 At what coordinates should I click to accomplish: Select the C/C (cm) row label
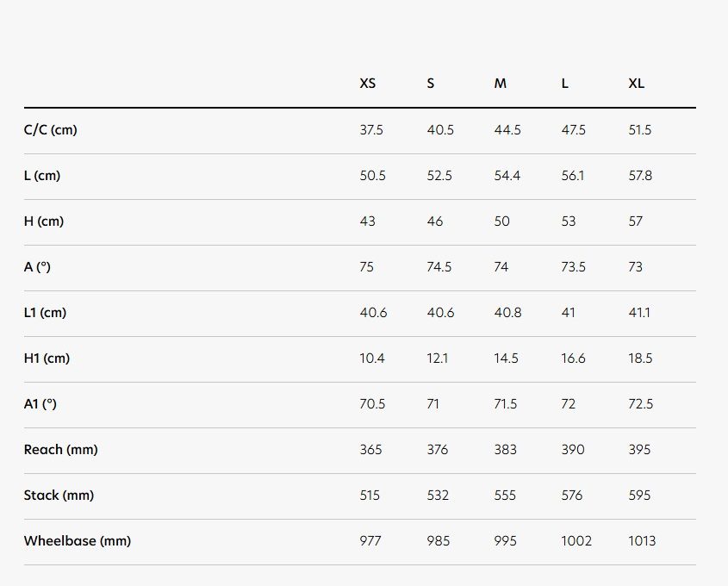(x=51, y=130)
